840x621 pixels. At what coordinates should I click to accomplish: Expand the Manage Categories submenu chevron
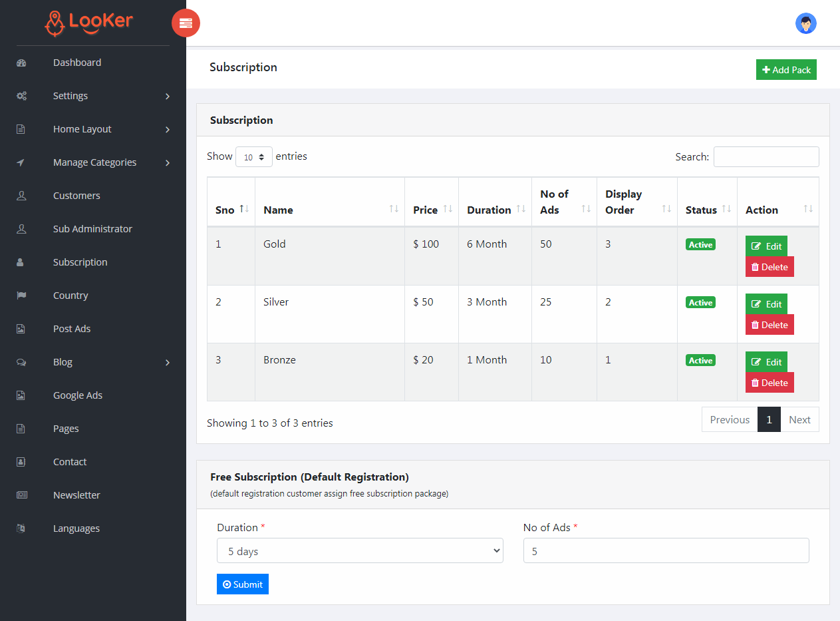tap(168, 163)
